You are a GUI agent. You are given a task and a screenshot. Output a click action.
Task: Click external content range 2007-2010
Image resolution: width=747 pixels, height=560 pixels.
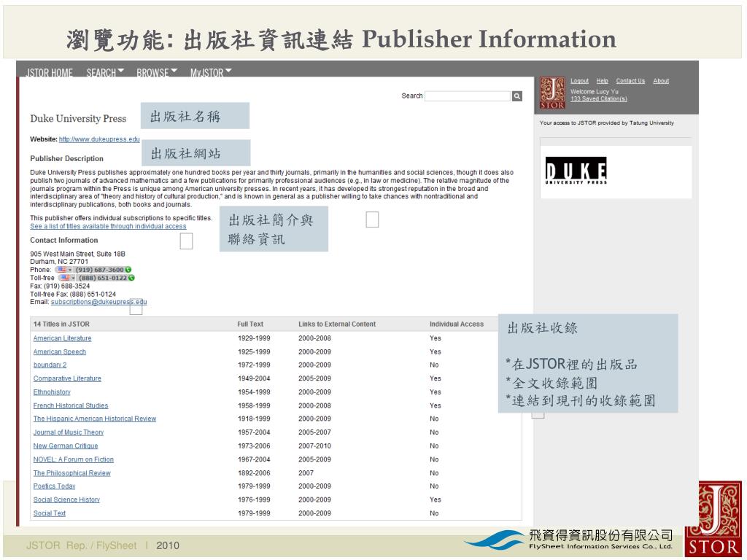point(315,446)
